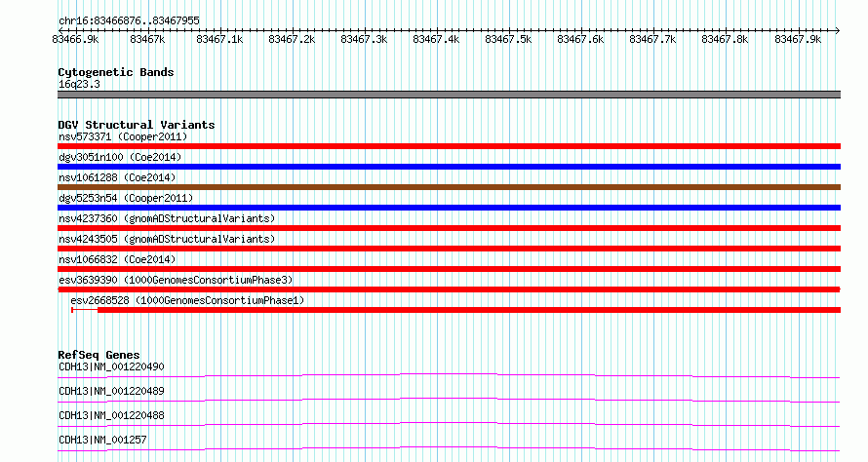
Task: Click the esv2668528 (1000GenomesConsortiumPhase1) label
Action: click(x=187, y=300)
